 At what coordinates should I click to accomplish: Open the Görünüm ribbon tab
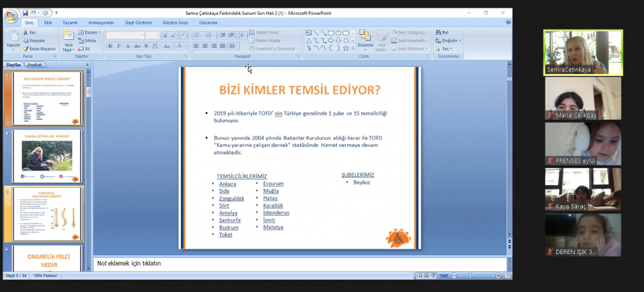click(208, 23)
